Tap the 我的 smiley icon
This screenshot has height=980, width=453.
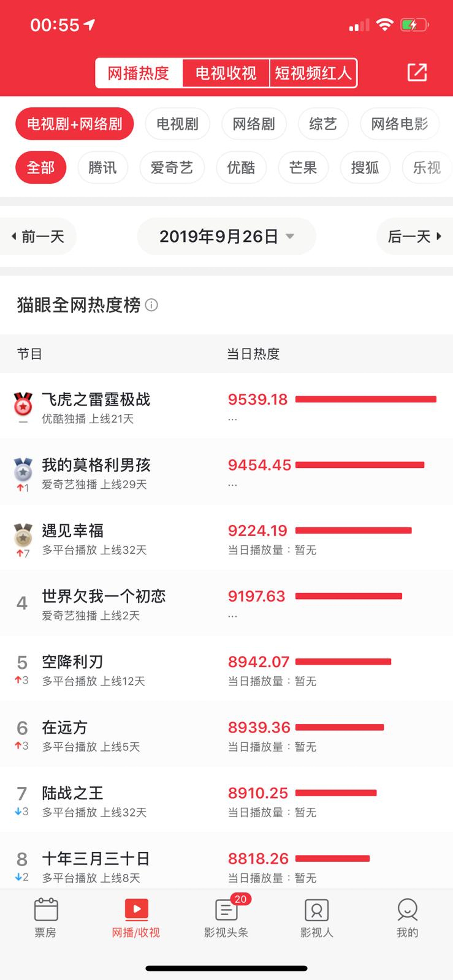(x=407, y=909)
